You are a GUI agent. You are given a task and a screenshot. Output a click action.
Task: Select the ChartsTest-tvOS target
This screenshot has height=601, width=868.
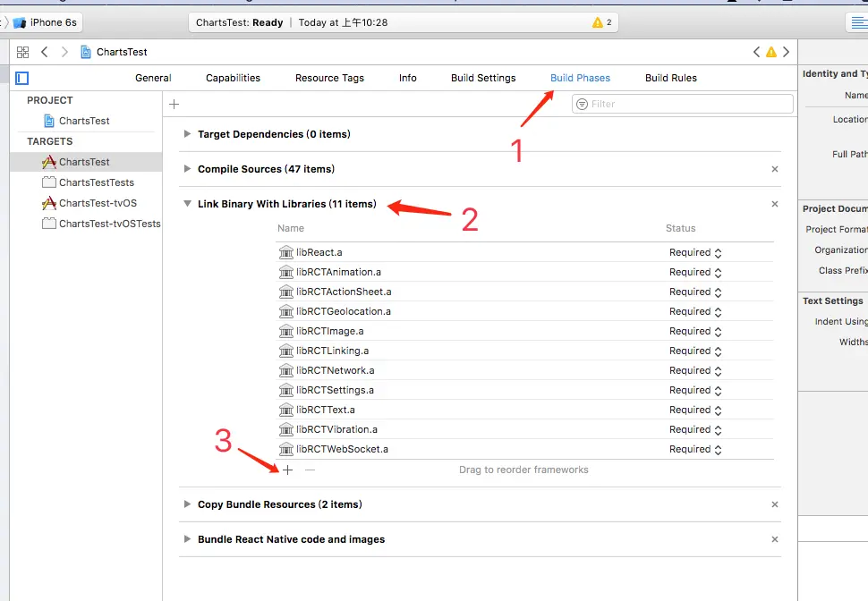pos(89,203)
